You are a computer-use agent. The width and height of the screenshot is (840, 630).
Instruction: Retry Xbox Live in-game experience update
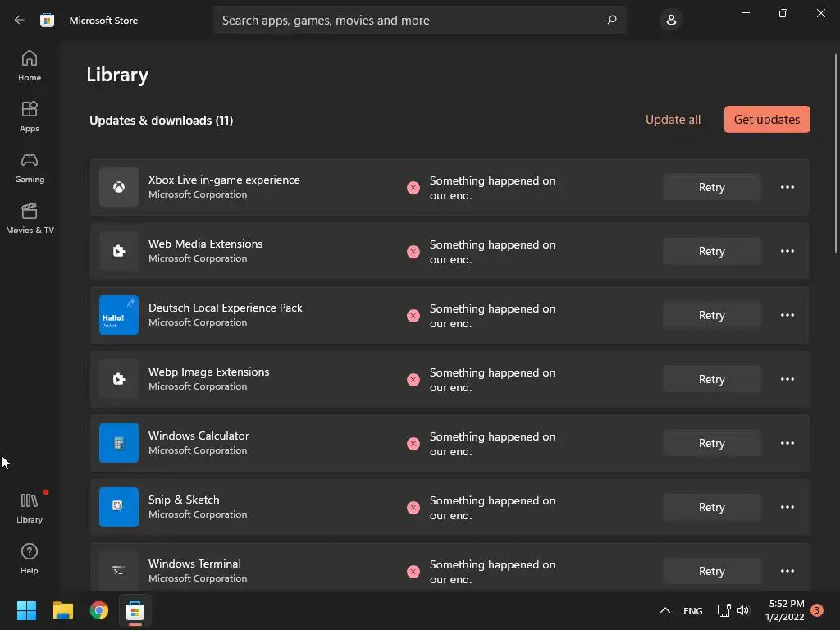click(711, 187)
